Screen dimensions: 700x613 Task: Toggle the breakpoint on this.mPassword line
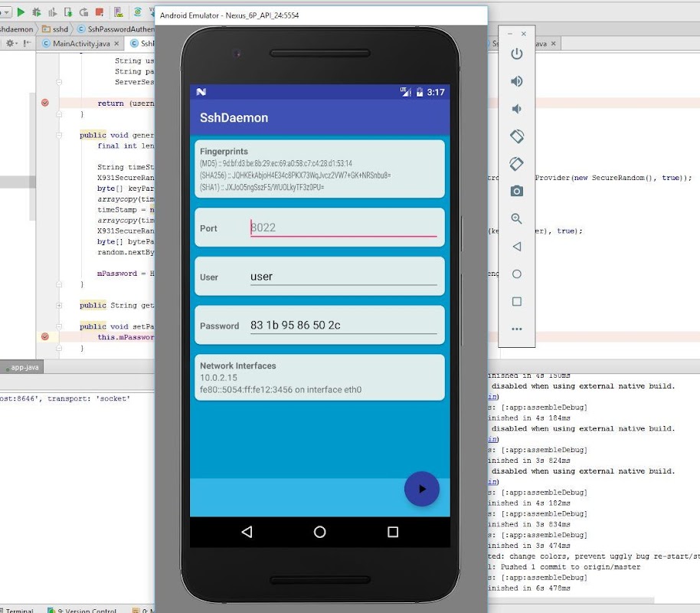pos(45,336)
